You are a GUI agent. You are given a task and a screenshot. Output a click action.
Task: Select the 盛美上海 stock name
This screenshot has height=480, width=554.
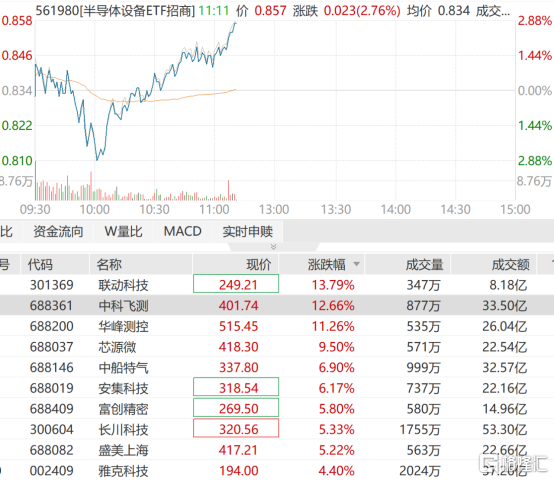click(x=123, y=450)
